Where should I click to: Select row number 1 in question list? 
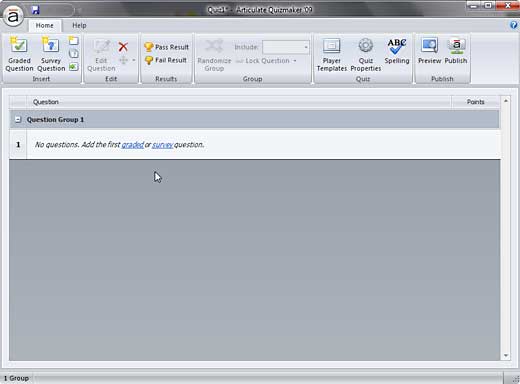point(18,145)
